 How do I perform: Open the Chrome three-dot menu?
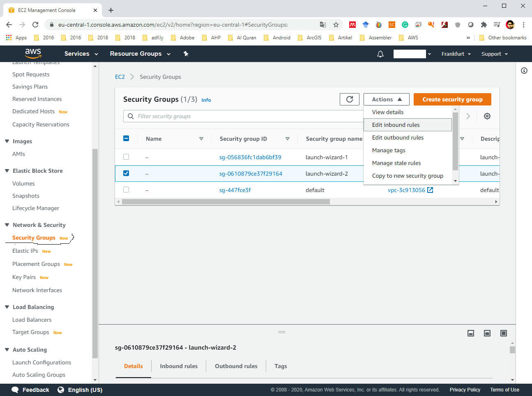click(523, 25)
